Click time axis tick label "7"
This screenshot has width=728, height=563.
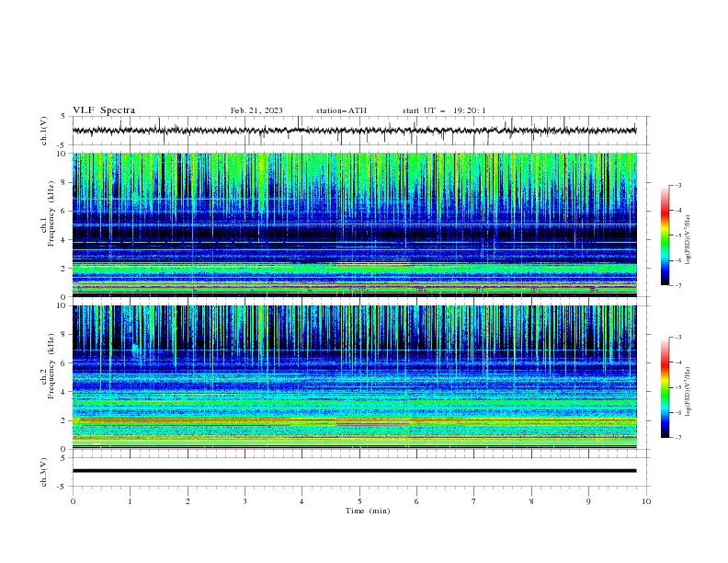click(x=474, y=501)
